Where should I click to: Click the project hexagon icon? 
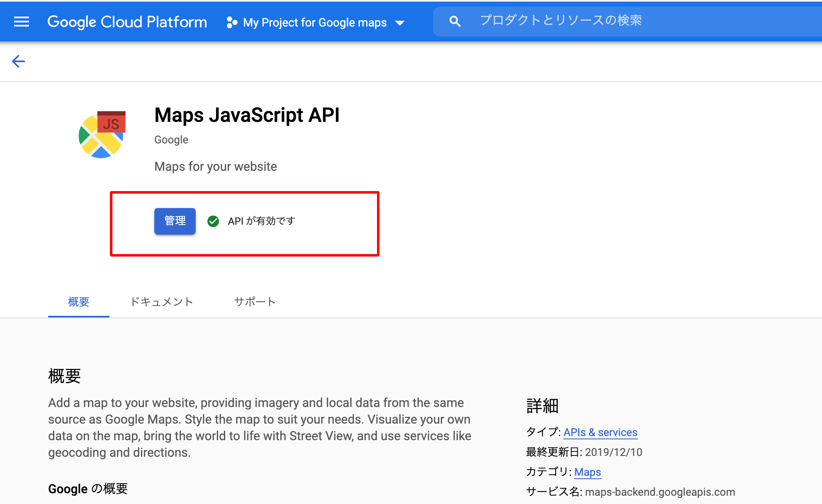point(232,22)
